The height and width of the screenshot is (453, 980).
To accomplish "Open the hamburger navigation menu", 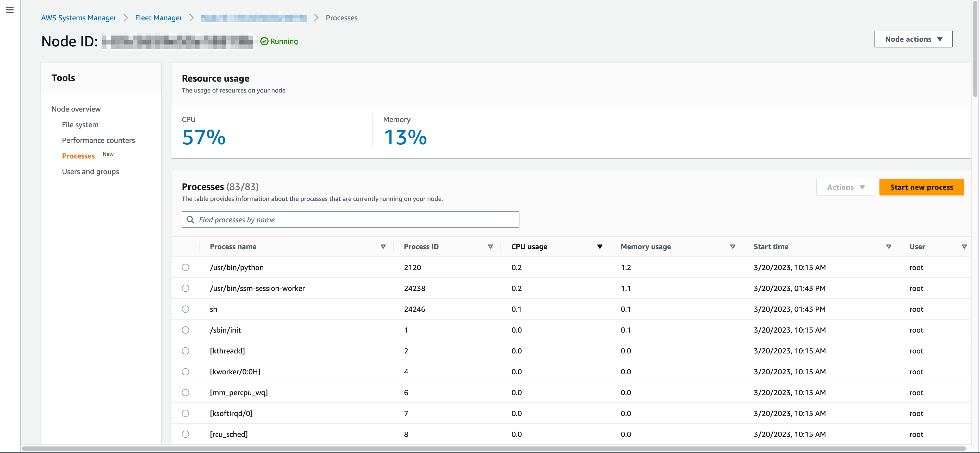I will coord(10,10).
